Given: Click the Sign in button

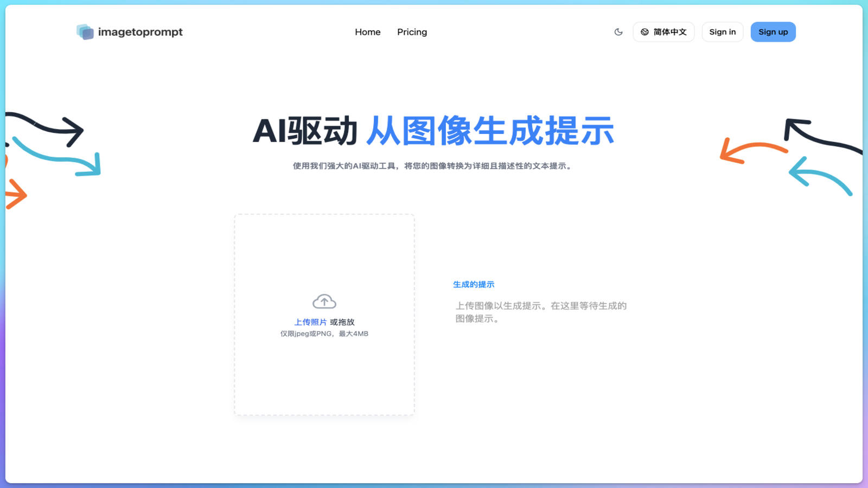Looking at the screenshot, I should (x=722, y=31).
